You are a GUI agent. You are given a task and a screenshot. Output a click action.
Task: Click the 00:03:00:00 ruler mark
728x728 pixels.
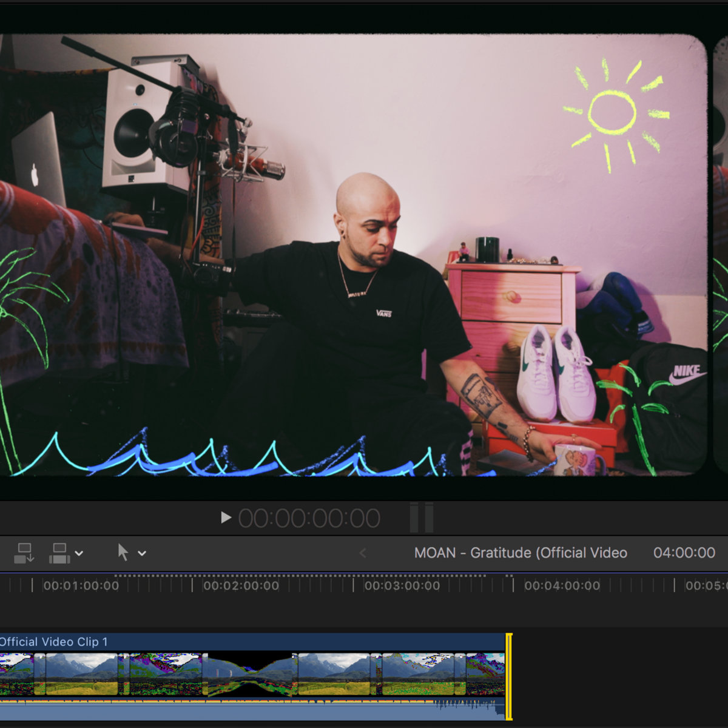[353, 585]
